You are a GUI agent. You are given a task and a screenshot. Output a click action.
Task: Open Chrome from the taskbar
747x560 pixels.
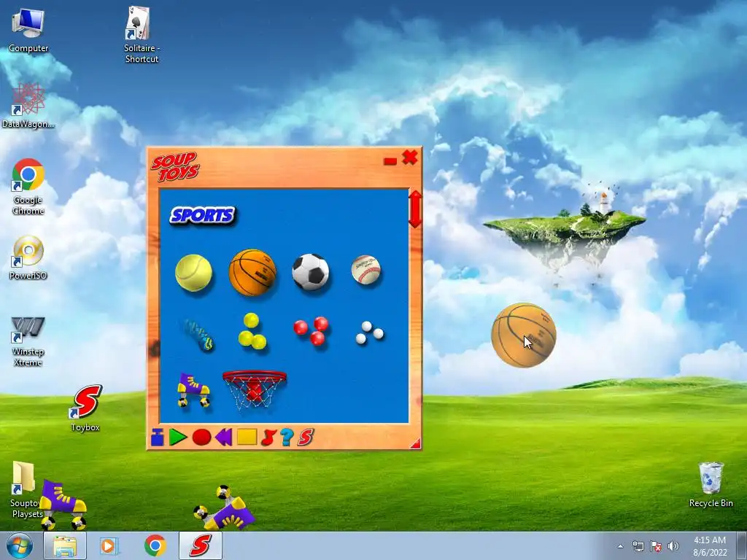155,545
